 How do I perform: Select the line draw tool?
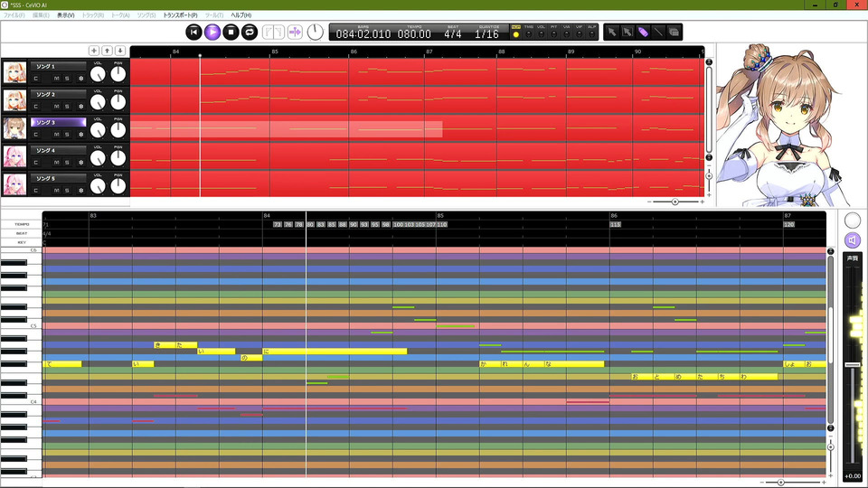pyautogui.click(x=658, y=33)
